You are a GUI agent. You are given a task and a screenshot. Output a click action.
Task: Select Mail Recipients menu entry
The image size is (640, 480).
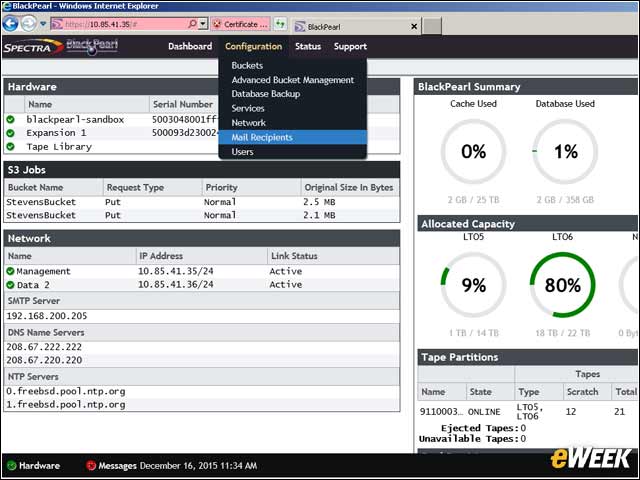(x=293, y=137)
